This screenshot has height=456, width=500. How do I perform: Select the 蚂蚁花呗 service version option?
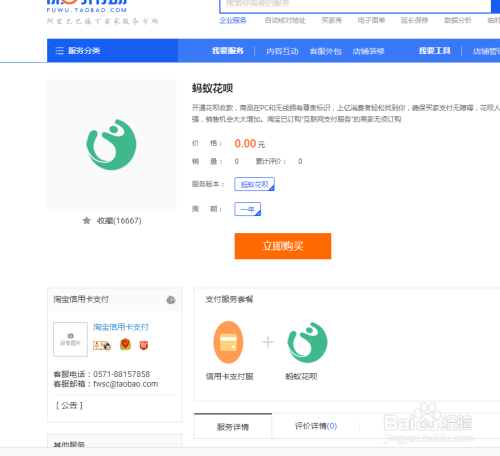pyautogui.click(x=254, y=184)
